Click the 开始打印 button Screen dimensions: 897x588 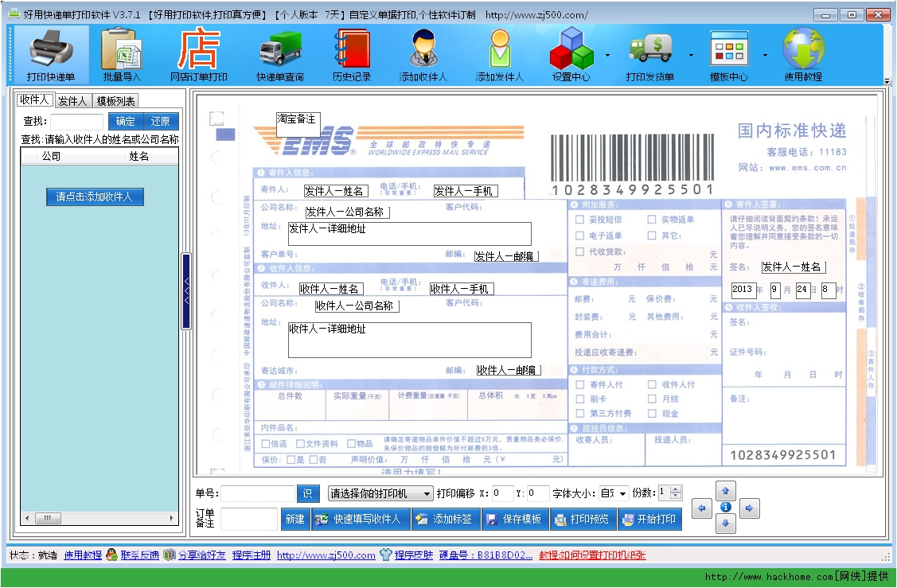(649, 519)
